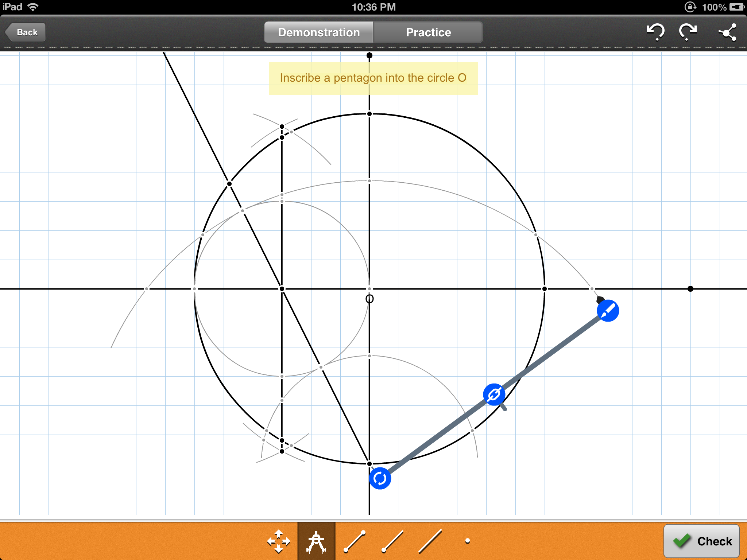Toggle the compass radius lock handle
The width and height of the screenshot is (747, 560).
pos(494,394)
